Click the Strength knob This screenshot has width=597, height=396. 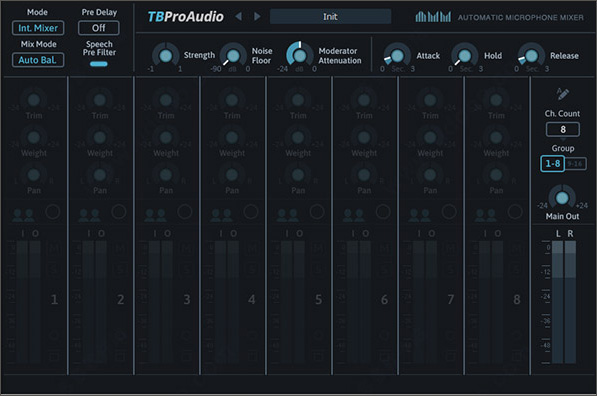pyautogui.click(x=166, y=56)
